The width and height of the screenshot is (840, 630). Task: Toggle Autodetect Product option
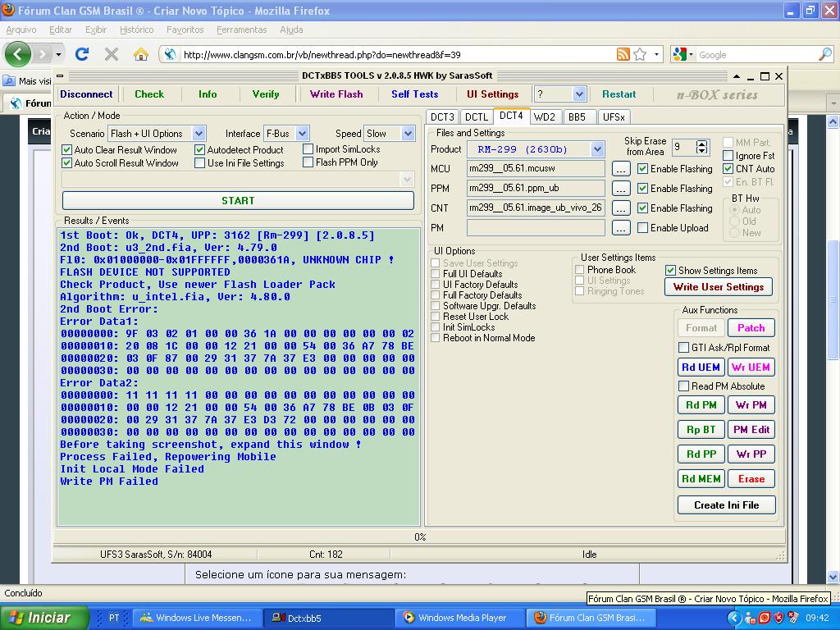(x=200, y=150)
